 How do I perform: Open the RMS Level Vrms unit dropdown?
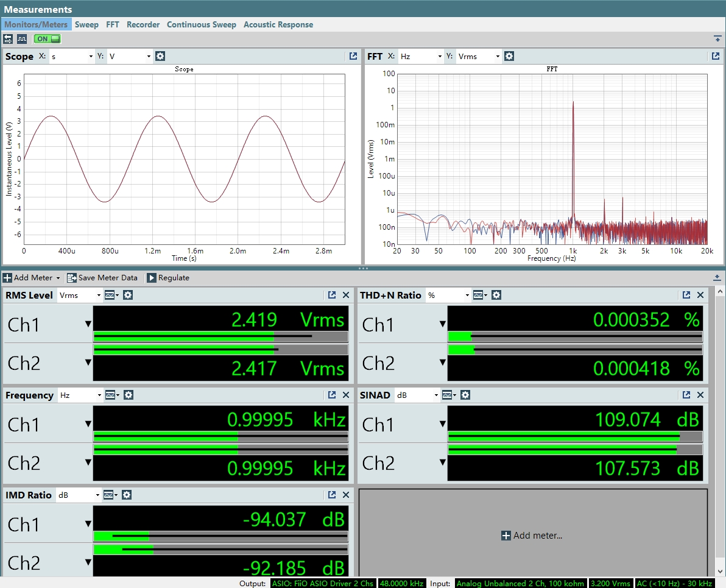click(80, 295)
